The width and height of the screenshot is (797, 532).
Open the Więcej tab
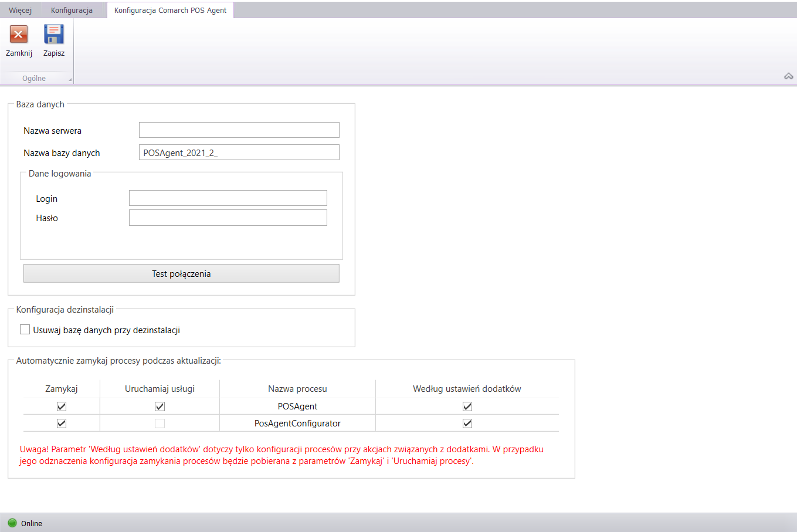pyautogui.click(x=21, y=10)
